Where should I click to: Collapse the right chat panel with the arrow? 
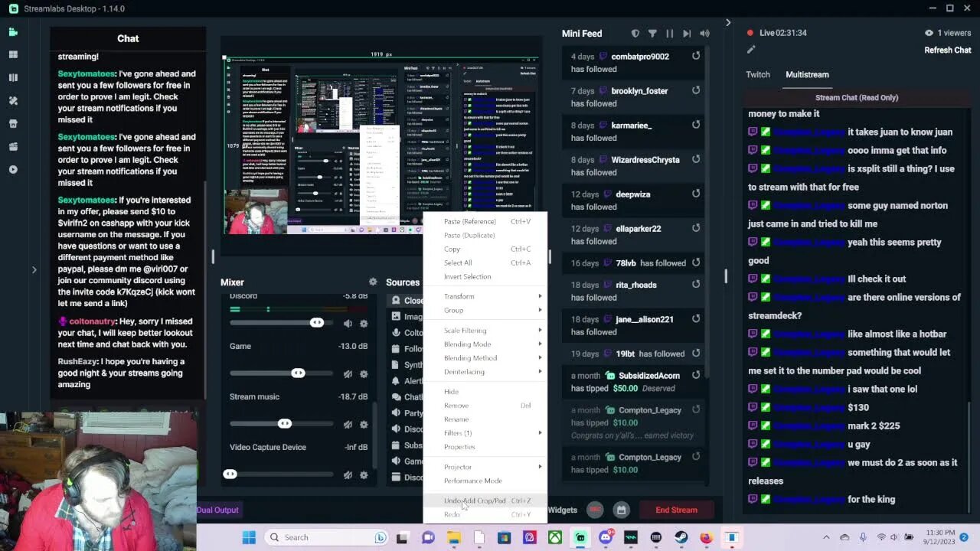pos(728,22)
